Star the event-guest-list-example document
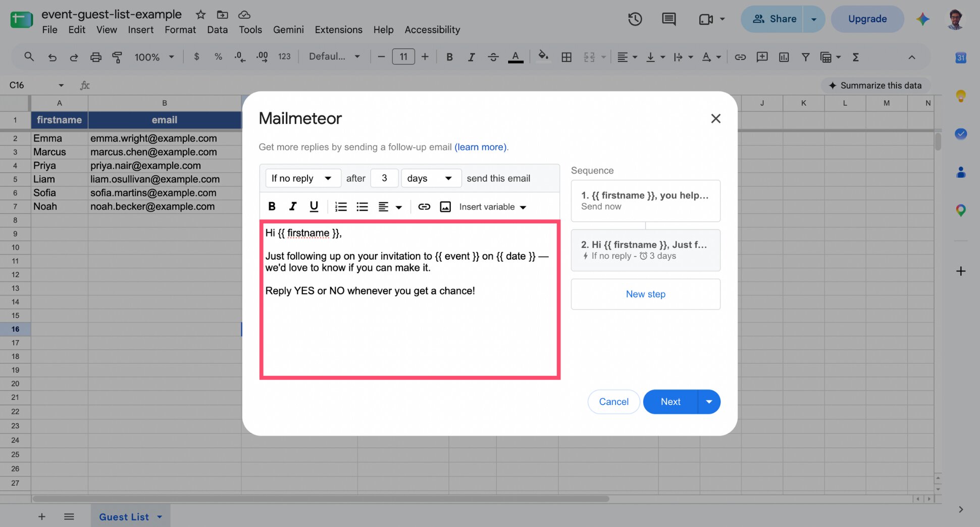 click(x=200, y=15)
